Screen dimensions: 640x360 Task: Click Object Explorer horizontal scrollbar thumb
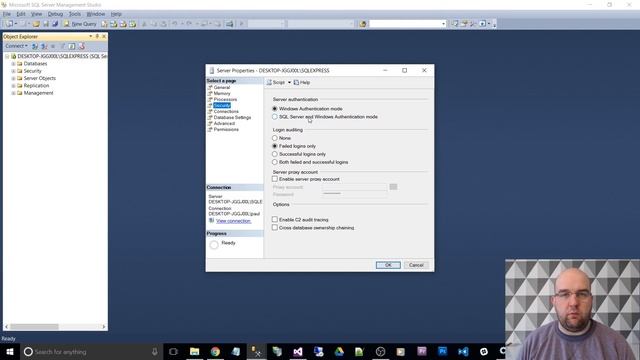(x=34, y=327)
